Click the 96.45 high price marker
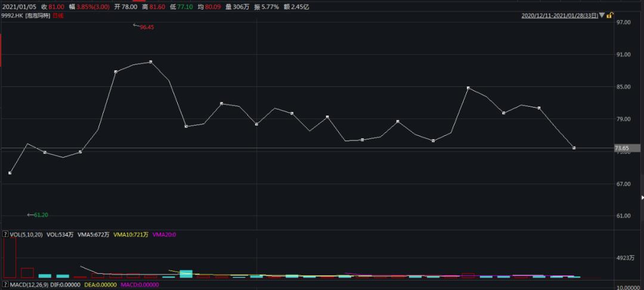644x290 pixels. [147, 27]
